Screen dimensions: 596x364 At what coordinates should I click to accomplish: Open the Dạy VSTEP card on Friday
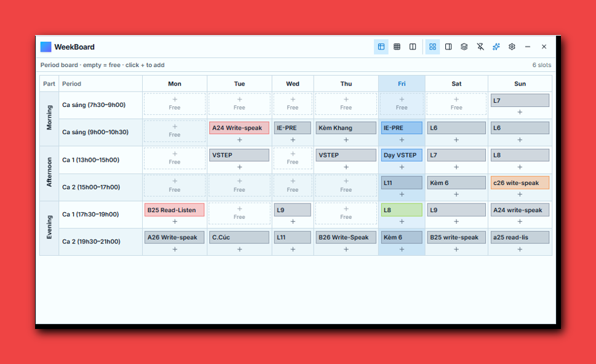coord(402,155)
